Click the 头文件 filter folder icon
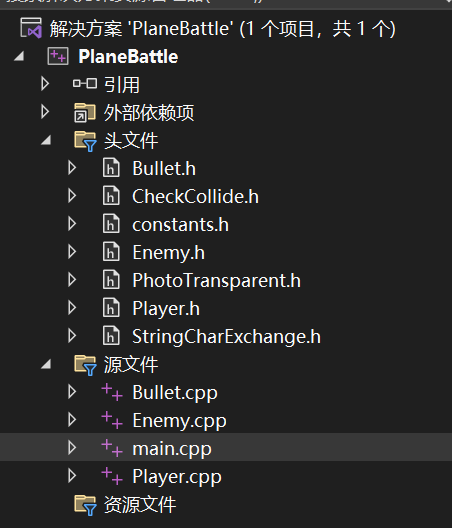Screen dimensions: 452x528 (x=86, y=141)
